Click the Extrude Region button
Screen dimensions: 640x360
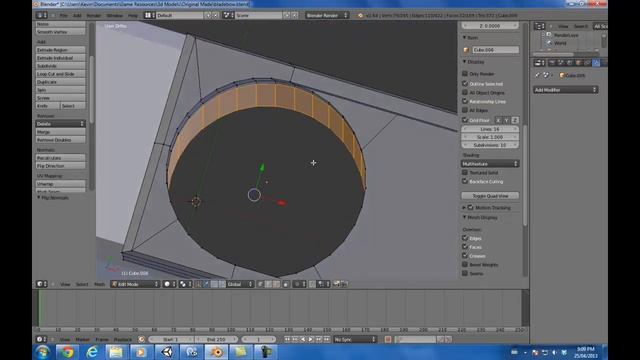click(60, 50)
